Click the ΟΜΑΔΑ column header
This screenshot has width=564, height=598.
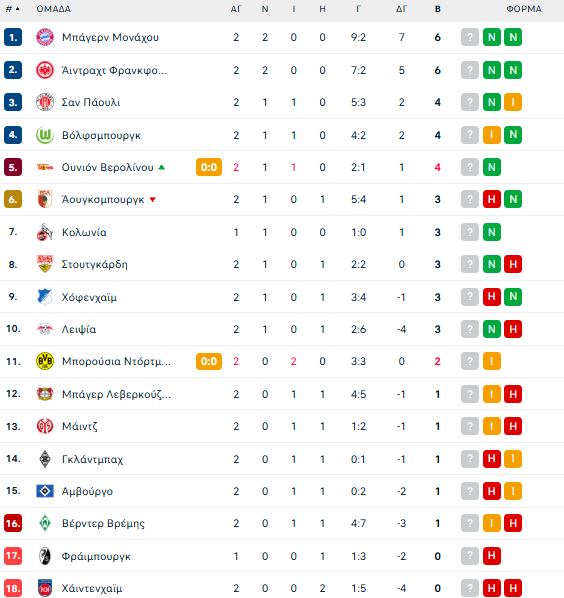click(53, 9)
